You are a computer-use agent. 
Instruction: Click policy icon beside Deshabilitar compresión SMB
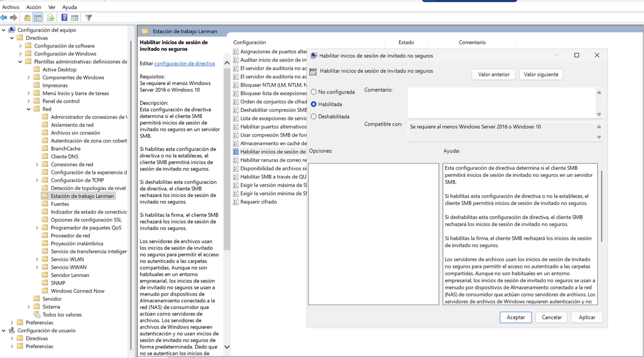point(236,110)
